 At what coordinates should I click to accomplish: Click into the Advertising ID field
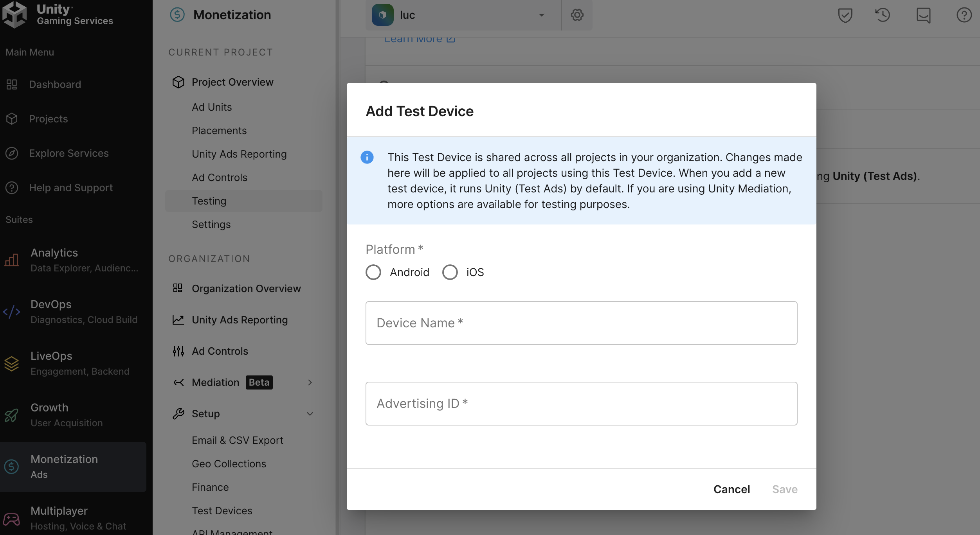coord(581,404)
